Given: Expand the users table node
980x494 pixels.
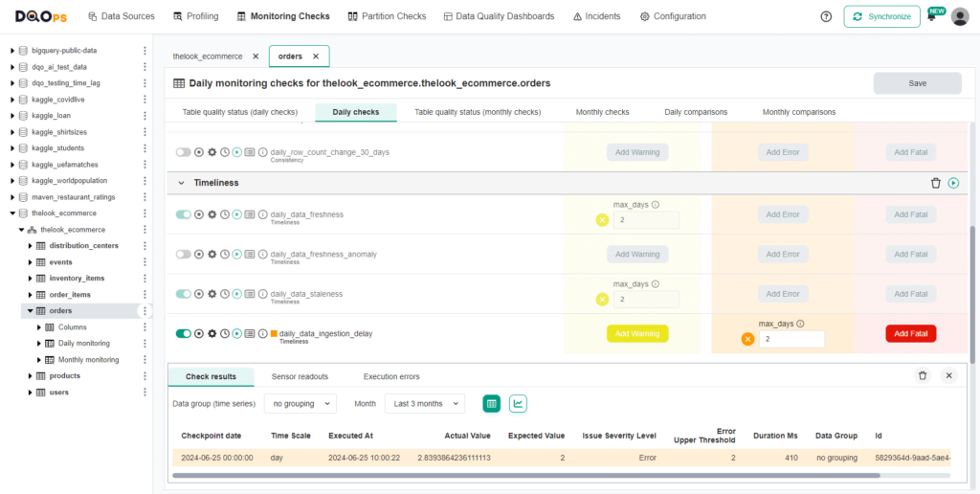Looking at the screenshot, I should tap(30, 393).
